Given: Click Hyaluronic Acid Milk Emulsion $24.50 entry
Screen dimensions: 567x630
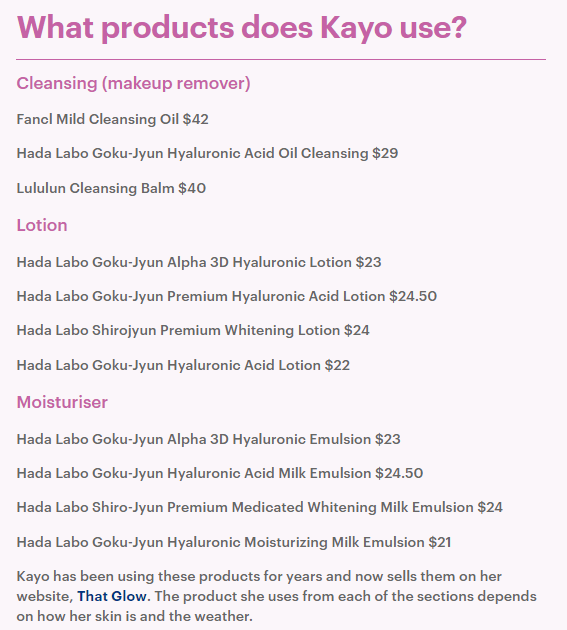Looking at the screenshot, I should click(220, 473).
